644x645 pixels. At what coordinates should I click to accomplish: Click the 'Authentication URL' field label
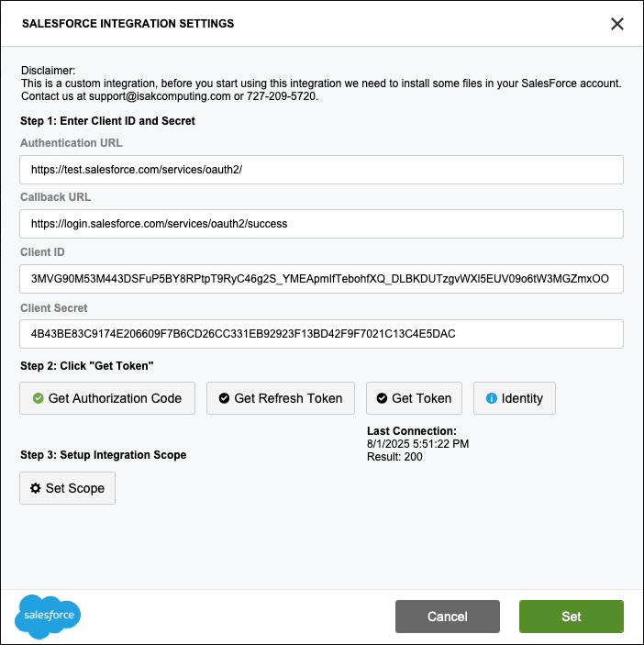pos(72,143)
